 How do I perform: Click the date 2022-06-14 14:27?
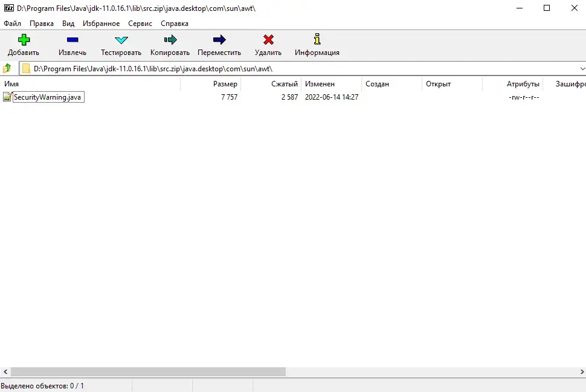point(332,97)
